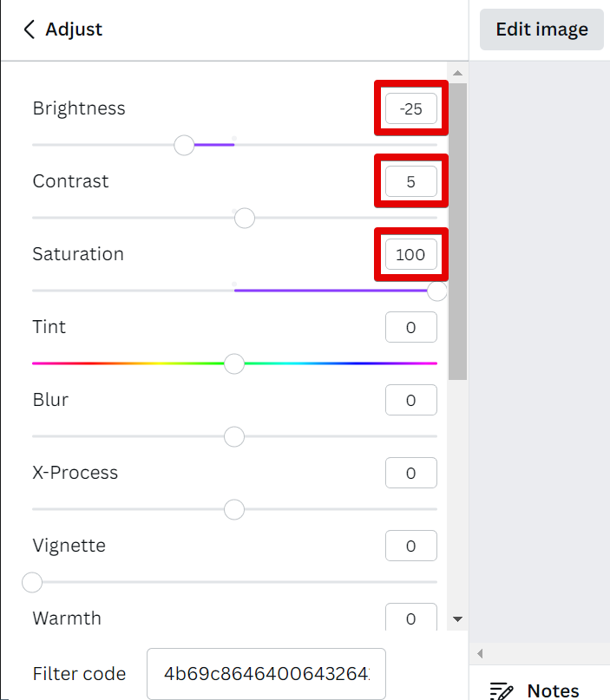Click the Saturation slider handle
Viewport: 610px width, 700px height.
coord(437,291)
